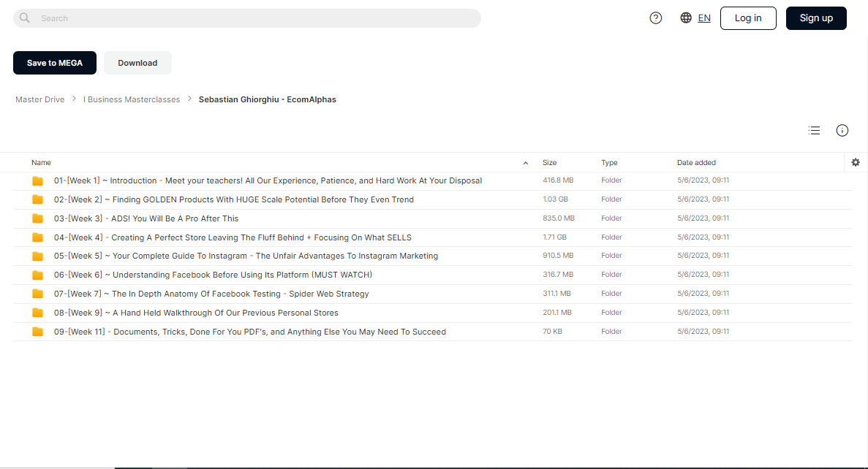Viewport: 868px width, 469px height.
Task: Click folder icon of 08-[Week 9] row
Action: pos(37,313)
